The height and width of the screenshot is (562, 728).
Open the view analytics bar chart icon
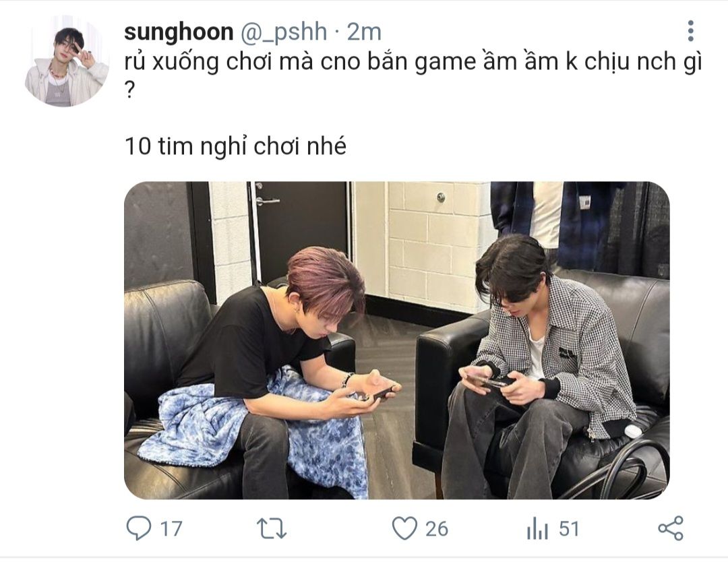coord(537,528)
